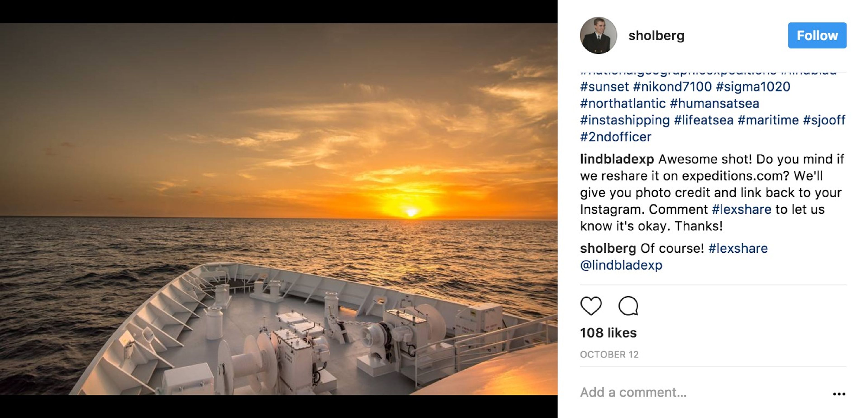Screen dimensions: 868x418
Task: Open the October 12 post date link
Action: [609, 354]
